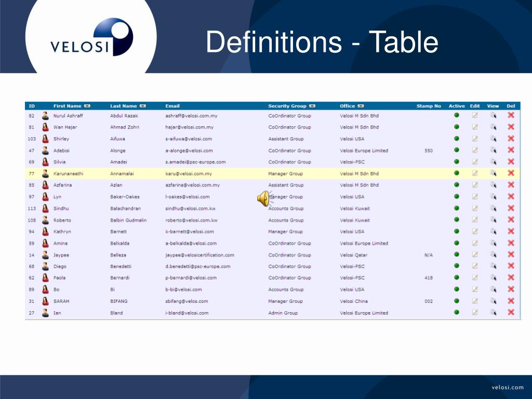The image size is (532, 399).
Task: Select the user avatar next to Jaypee
Action: tap(45, 255)
